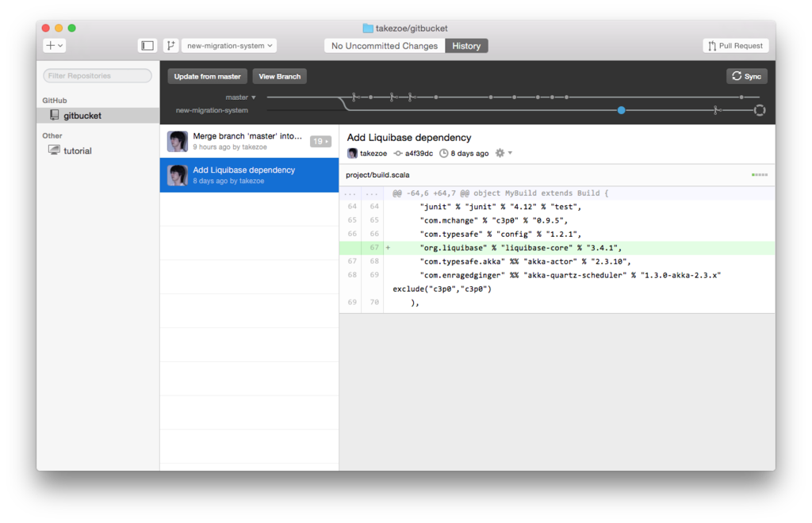The image size is (812, 523).
Task: Click the green diff stat squares
Action: pyautogui.click(x=759, y=175)
